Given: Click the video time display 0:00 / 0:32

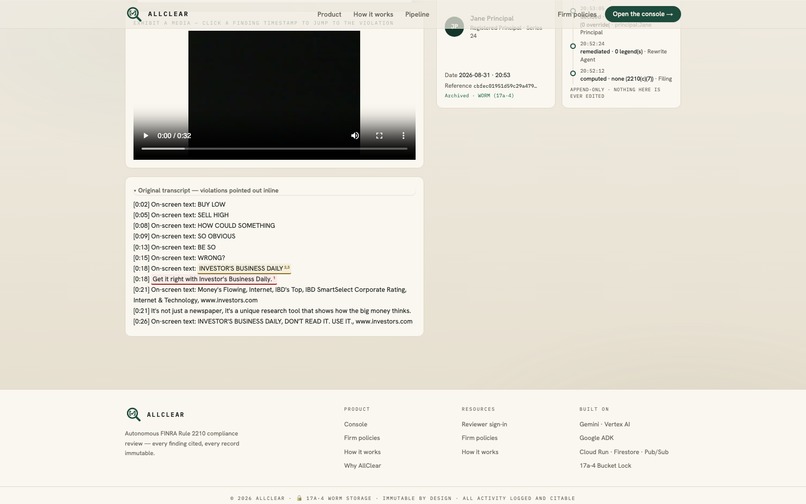Looking at the screenshot, I should tap(174, 136).
